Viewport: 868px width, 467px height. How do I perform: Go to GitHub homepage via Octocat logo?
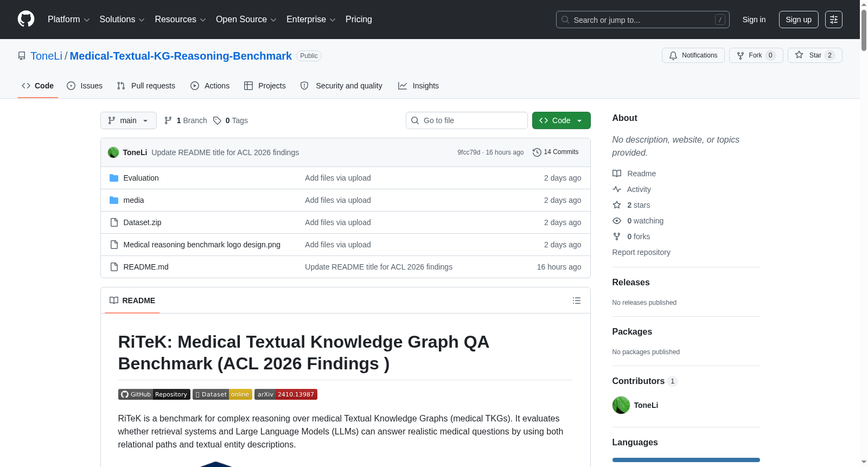tap(26, 20)
